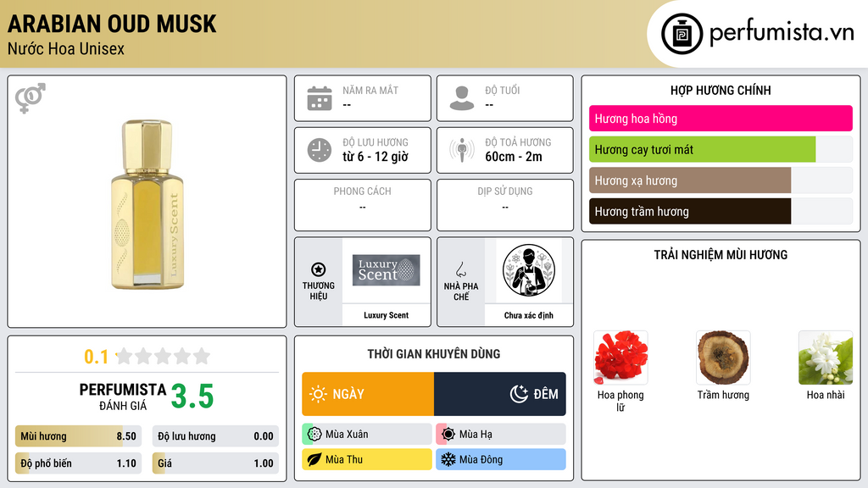Click the flower icon beside Mùa Xuân
The height and width of the screenshot is (488, 868).
pyautogui.click(x=314, y=435)
